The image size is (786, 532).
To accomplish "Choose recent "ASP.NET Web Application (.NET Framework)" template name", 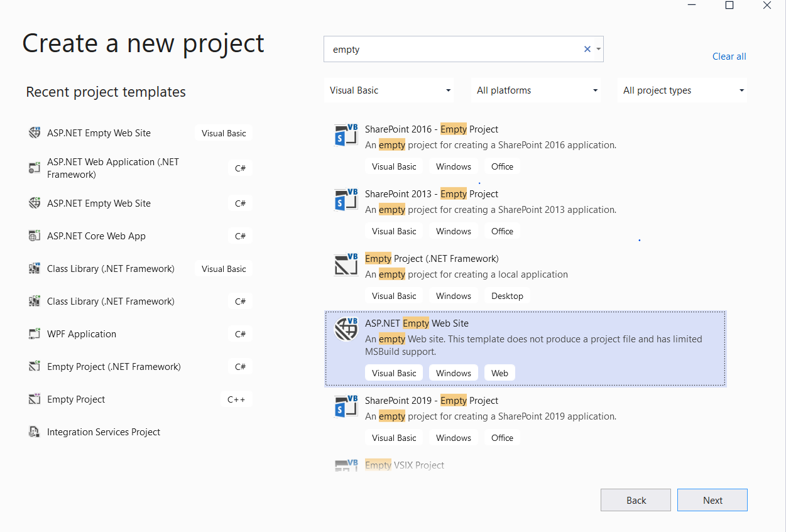I will (113, 168).
